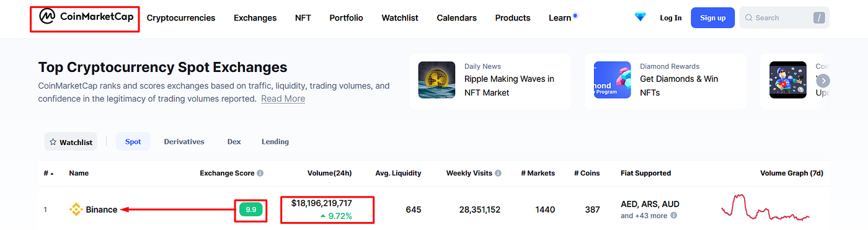
Task: Show Weekly Visits info tooltip icon
Action: (x=498, y=174)
